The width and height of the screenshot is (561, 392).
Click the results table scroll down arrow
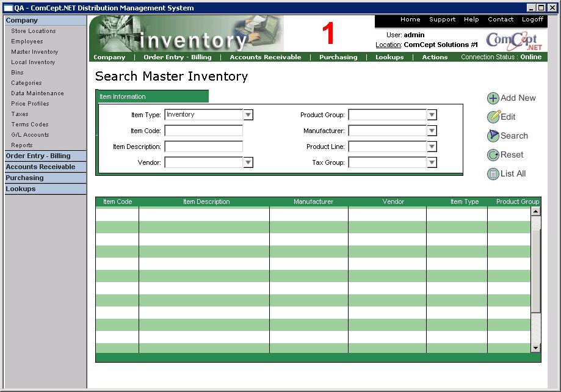click(x=535, y=348)
